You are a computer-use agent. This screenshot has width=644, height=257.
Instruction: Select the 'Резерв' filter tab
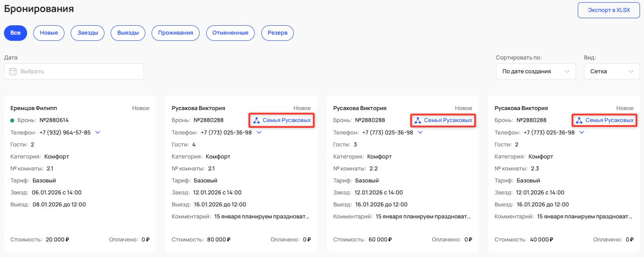click(x=277, y=33)
